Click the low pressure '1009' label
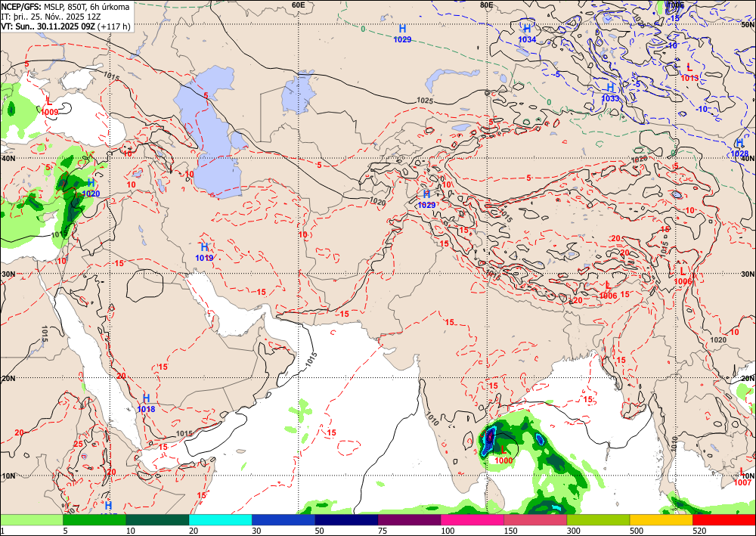This screenshot has width=756, height=536. [50, 113]
